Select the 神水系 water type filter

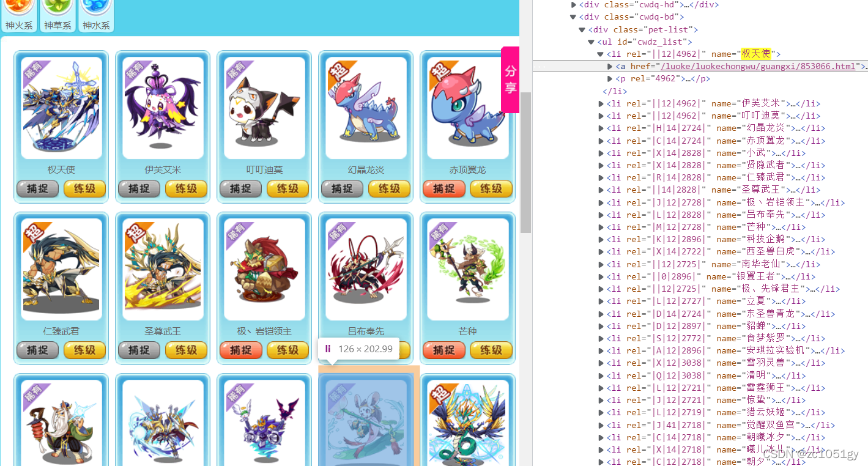97,16
